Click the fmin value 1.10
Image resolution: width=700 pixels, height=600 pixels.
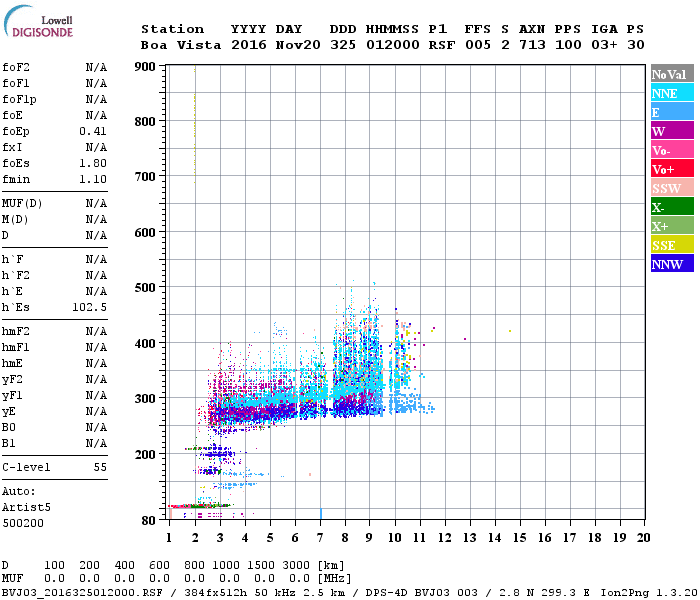point(93,179)
